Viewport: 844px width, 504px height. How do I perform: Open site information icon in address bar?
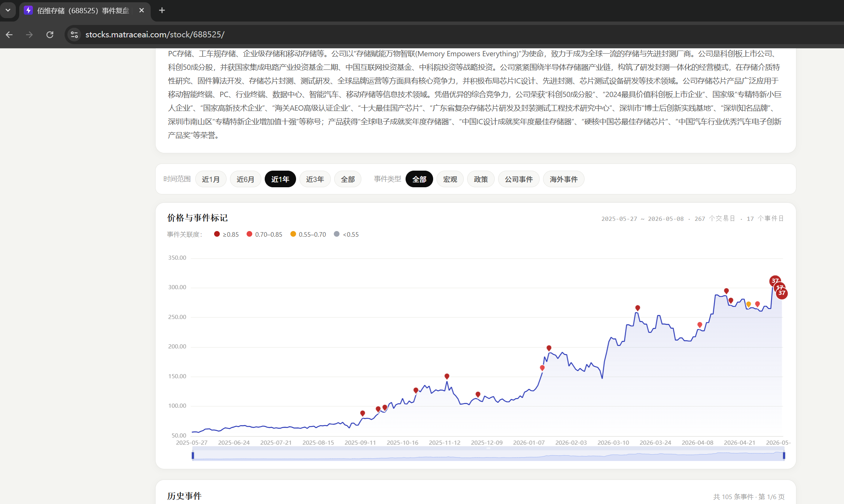click(x=74, y=35)
